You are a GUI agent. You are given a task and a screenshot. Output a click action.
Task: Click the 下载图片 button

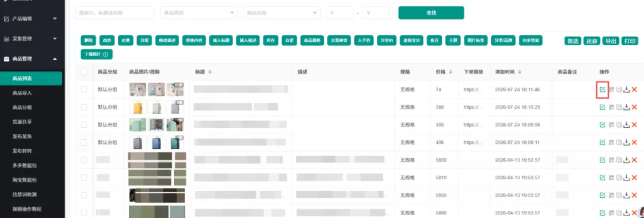click(x=97, y=54)
